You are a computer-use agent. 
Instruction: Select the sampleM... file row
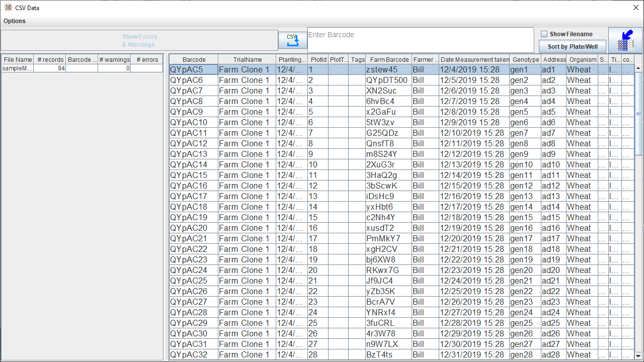pyautogui.click(x=82, y=68)
